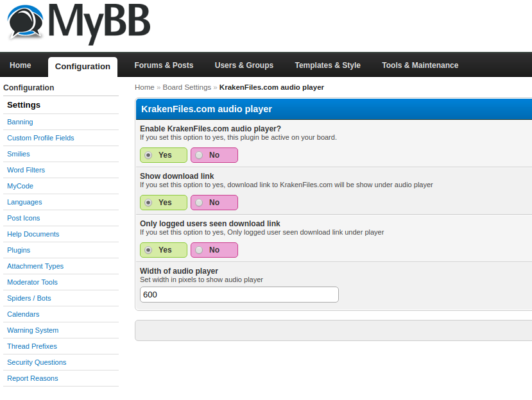This screenshot has width=532, height=400.
Task: Click Home in the breadcrumb
Action: pos(144,87)
